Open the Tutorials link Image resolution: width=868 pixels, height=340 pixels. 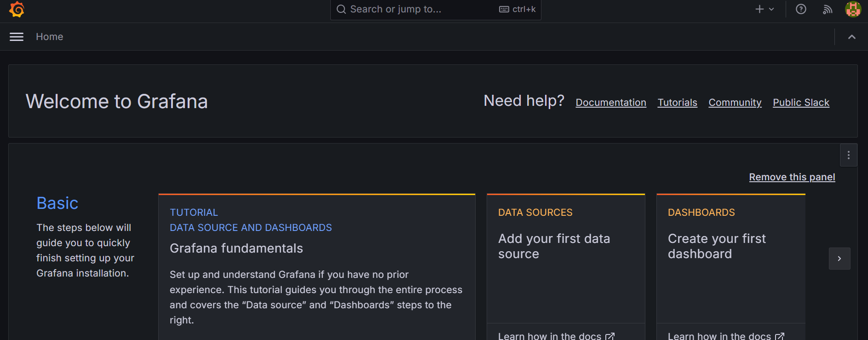tap(677, 103)
